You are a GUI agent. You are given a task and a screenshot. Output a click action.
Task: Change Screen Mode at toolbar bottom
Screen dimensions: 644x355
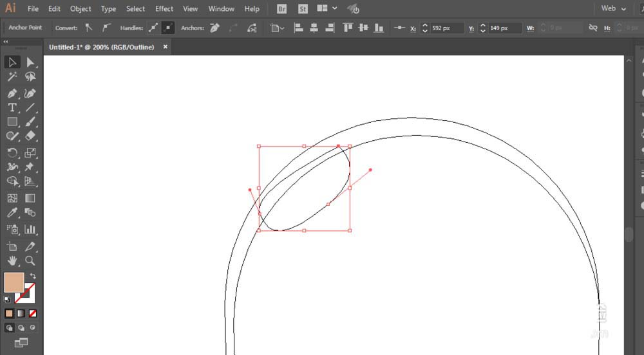coord(21,342)
